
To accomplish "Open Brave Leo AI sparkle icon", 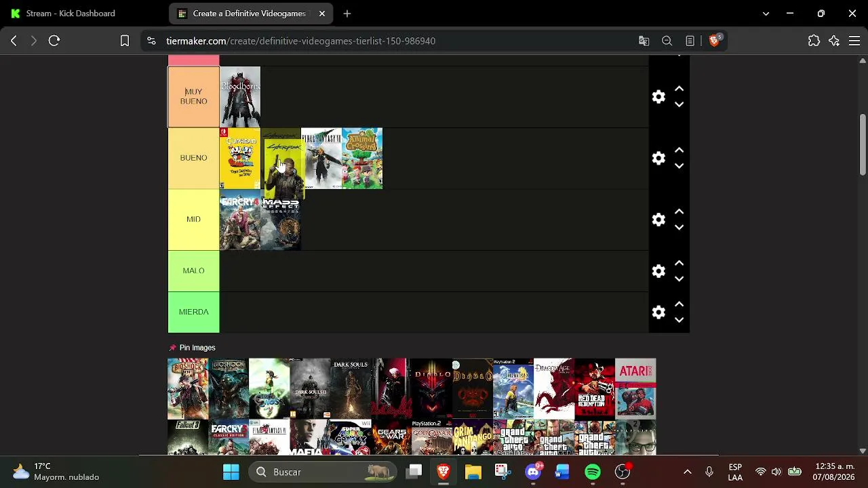I will pos(834,41).
